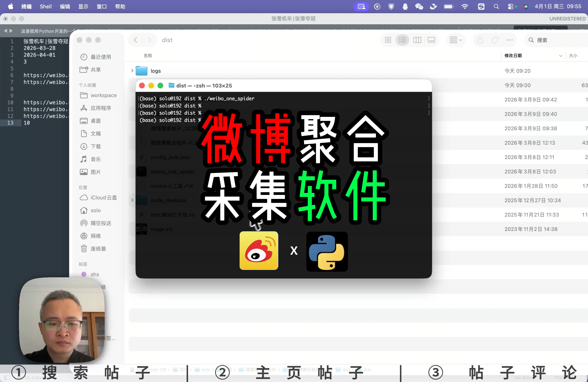This screenshot has width=588, height=382.
Task: Open WeChat icon in menu bar
Action: coord(419,6)
